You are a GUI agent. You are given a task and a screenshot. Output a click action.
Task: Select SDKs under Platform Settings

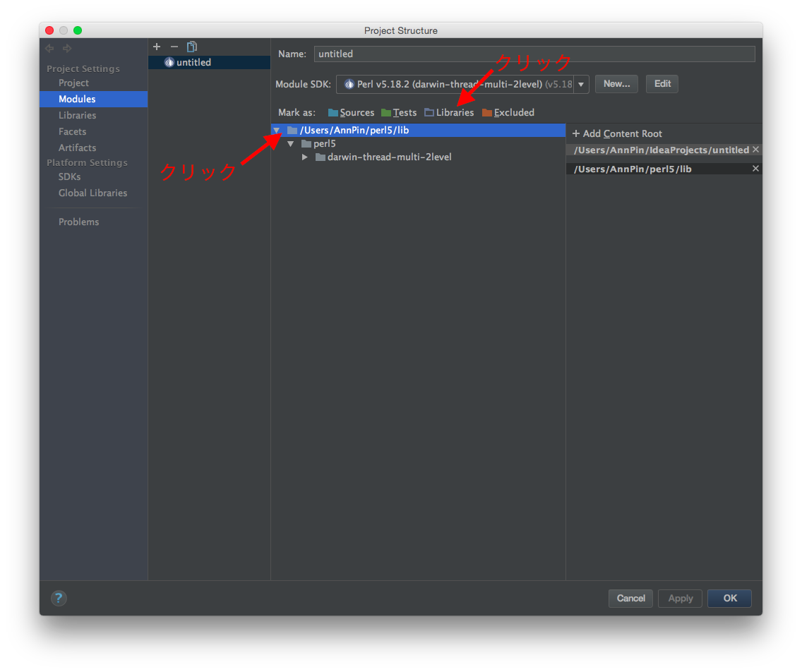click(x=69, y=176)
